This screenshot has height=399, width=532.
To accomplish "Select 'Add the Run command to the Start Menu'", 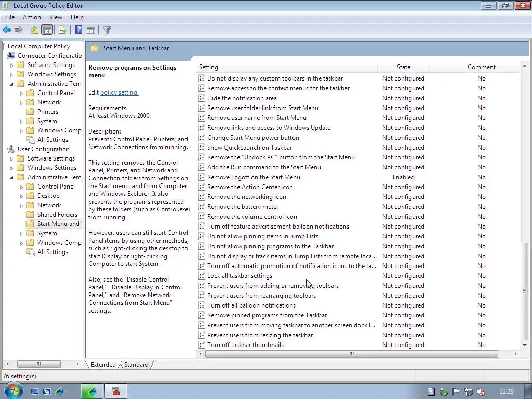I will pos(264,167).
